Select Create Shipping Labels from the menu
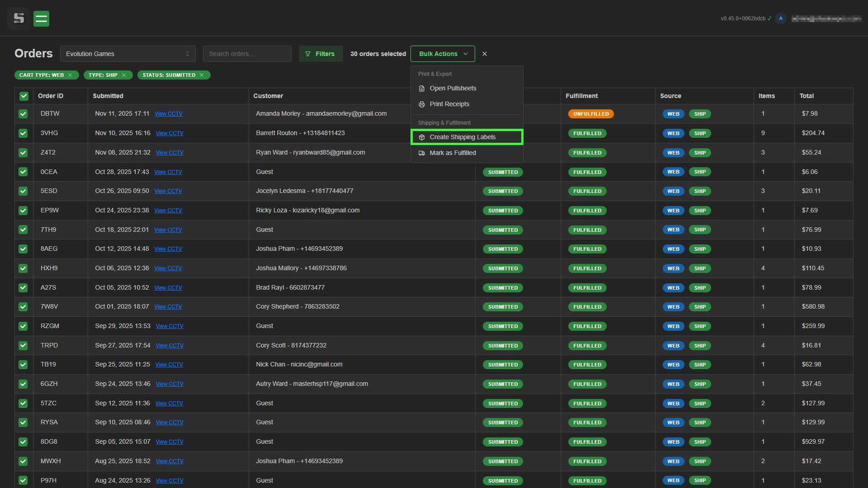 [x=462, y=137]
